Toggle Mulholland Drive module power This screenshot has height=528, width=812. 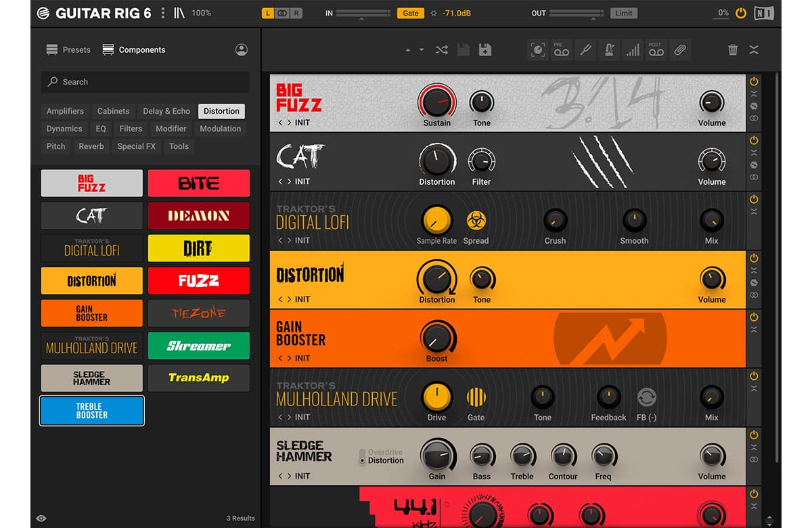tap(754, 376)
